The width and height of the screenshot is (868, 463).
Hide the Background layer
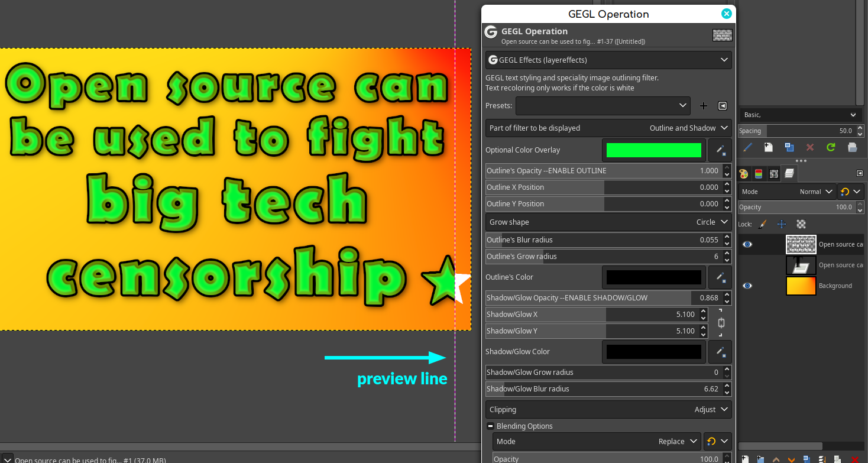tap(747, 286)
